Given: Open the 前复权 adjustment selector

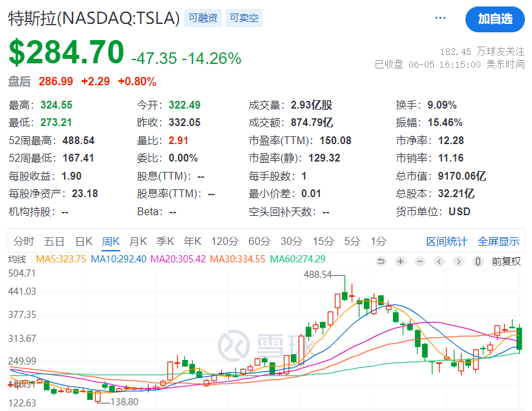Looking at the screenshot, I should click(506, 262).
